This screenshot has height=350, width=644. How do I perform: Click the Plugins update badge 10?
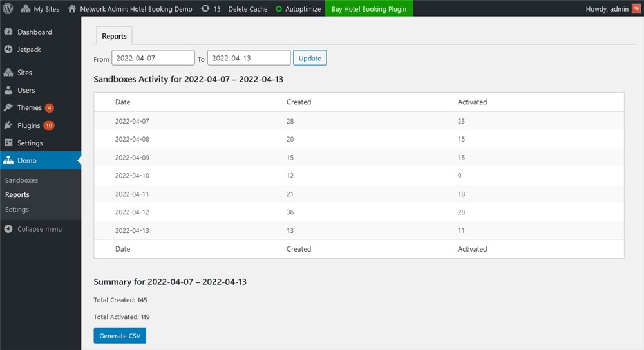[49, 125]
